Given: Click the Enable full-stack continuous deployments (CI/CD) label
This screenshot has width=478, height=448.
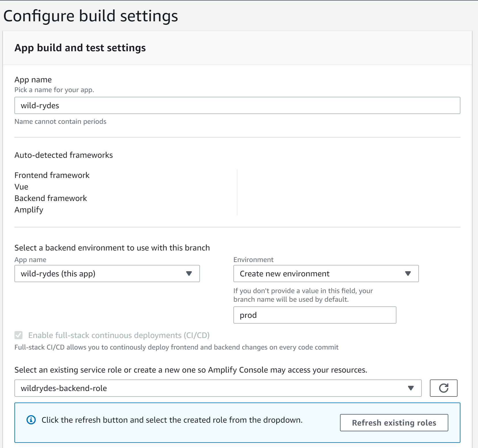Looking at the screenshot, I should tap(119, 335).
